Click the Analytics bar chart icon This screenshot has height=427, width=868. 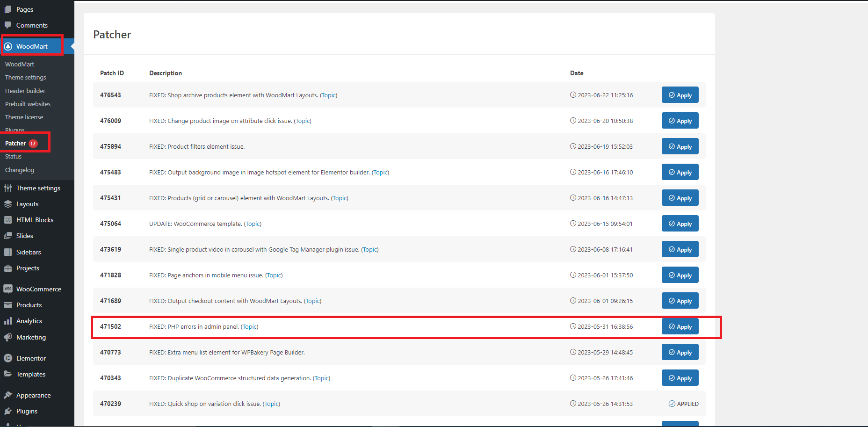pyautogui.click(x=8, y=321)
